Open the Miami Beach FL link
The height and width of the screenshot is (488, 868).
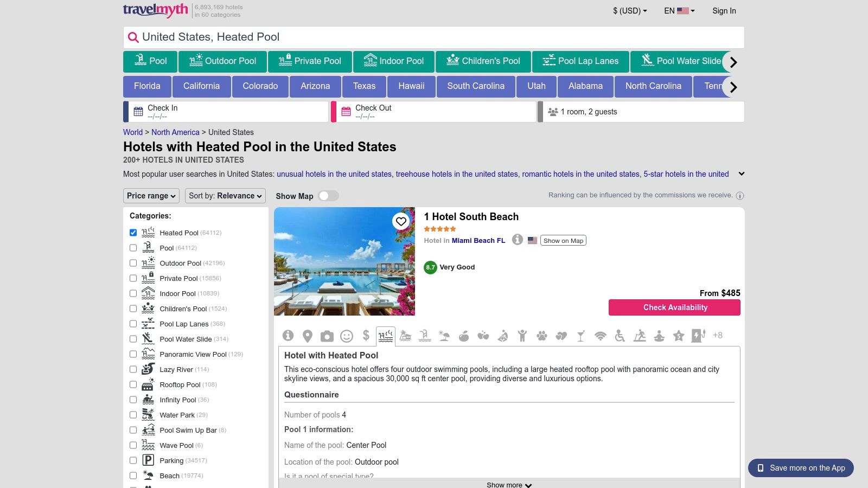point(478,241)
